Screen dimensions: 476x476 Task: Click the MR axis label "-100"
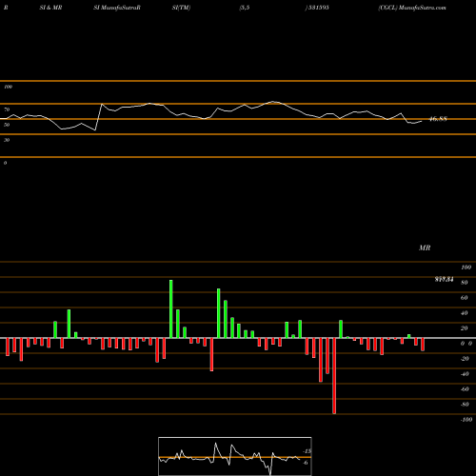point(466,420)
